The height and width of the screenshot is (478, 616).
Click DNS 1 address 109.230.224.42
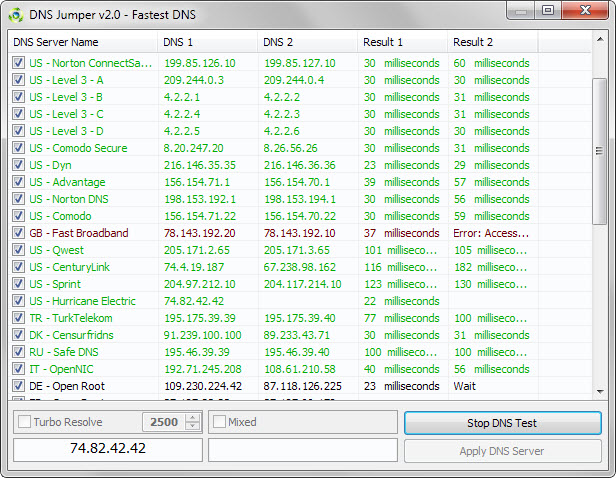tap(203, 386)
